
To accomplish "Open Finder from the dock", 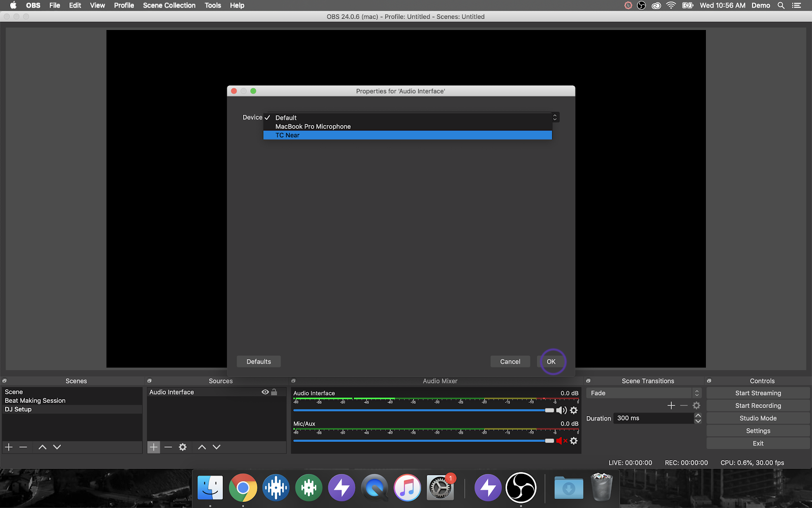I will [210, 488].
